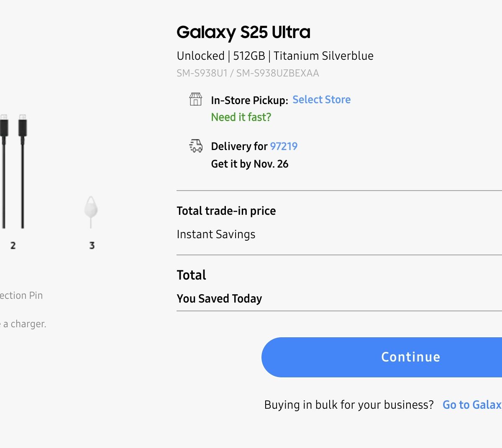Click the bold 'Total' label
This screenshot has height=448, width=502.
191,275
